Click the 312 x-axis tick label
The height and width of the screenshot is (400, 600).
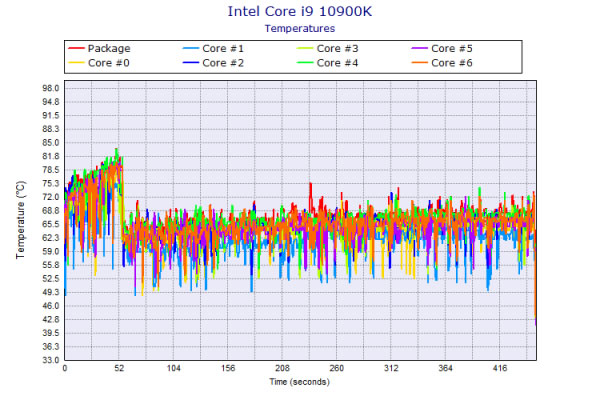[391, 368]
